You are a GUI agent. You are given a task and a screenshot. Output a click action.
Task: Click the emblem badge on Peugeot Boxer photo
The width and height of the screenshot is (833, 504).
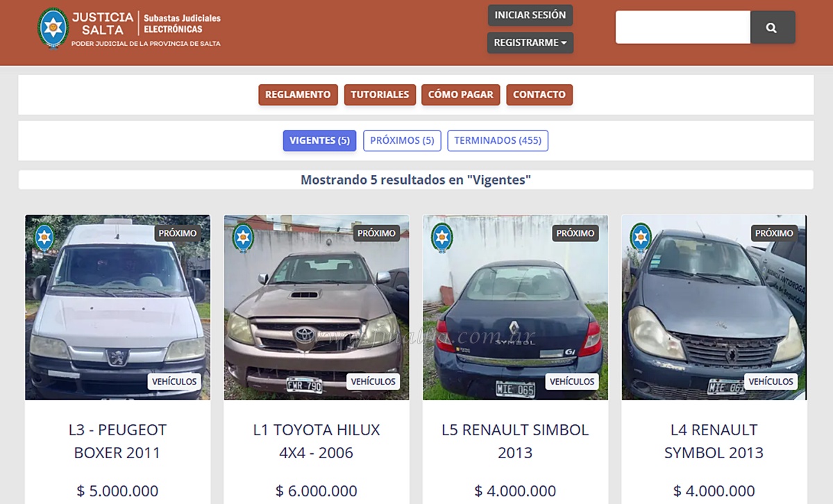click(44, 237)
